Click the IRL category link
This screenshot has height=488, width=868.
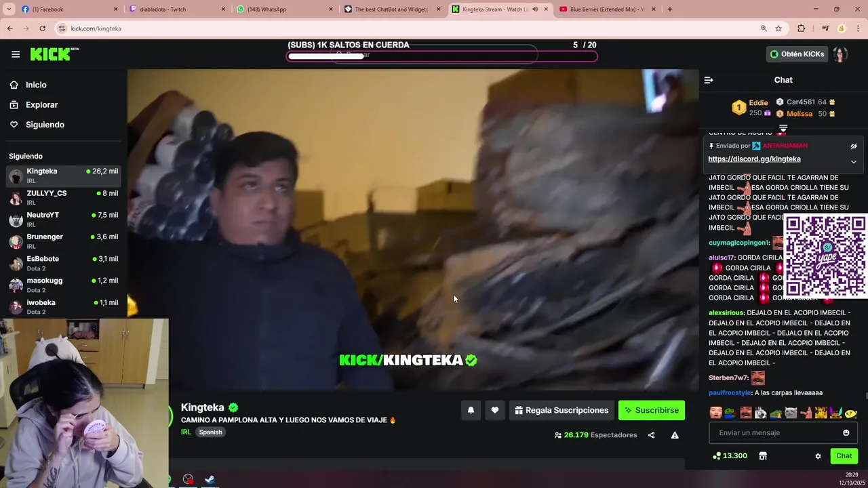(x=186, y=432)
